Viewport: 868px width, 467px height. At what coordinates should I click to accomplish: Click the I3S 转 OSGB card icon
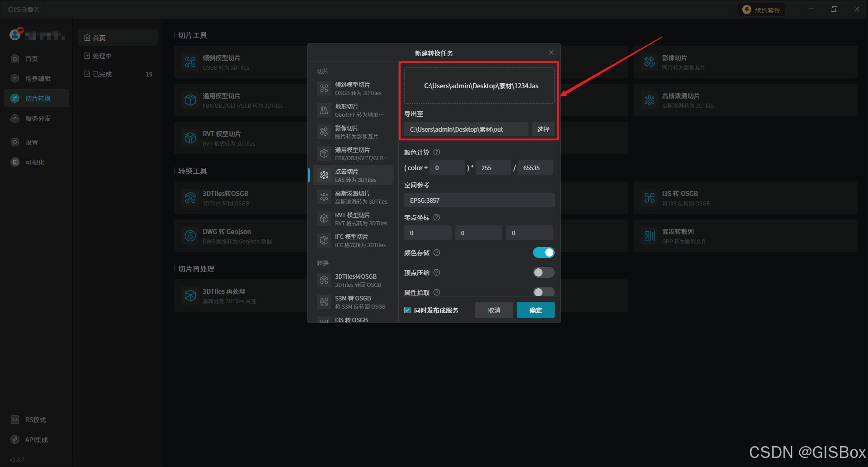point(650,198)
